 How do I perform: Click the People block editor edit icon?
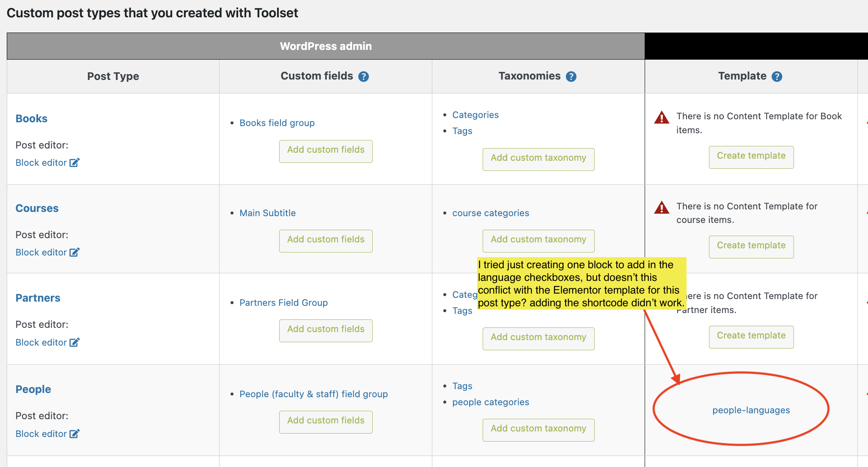[x=74, y=434]
